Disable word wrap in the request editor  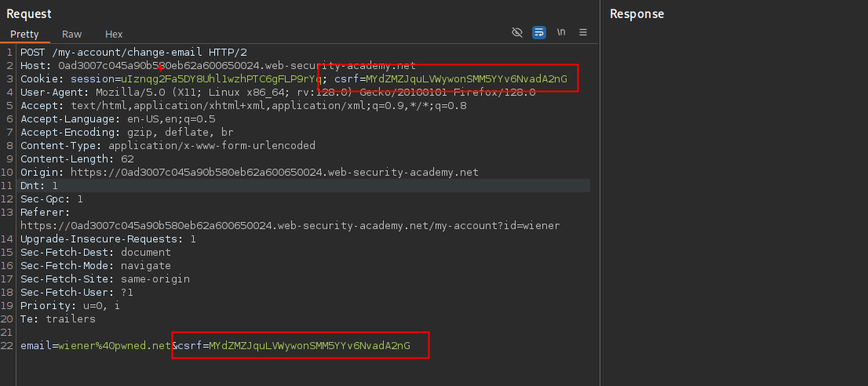click(x=539, y=32)
